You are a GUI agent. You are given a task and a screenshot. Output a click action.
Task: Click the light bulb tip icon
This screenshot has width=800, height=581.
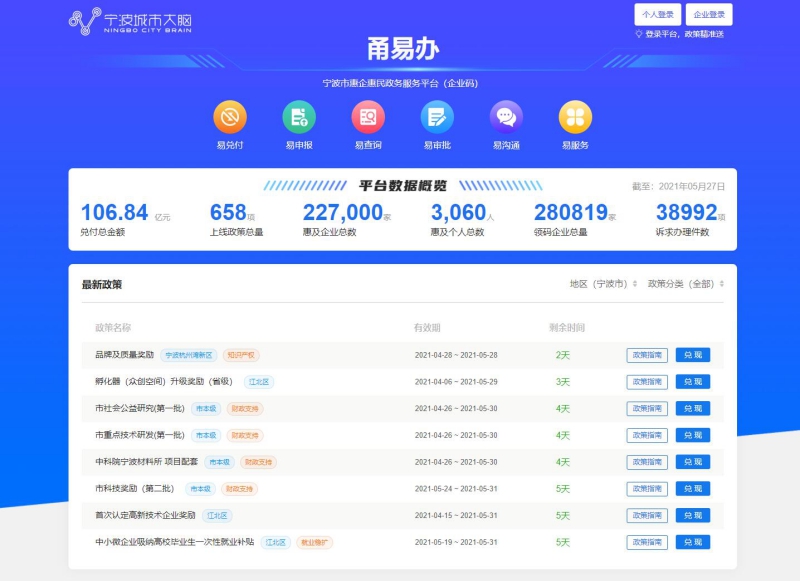(638, 34)
